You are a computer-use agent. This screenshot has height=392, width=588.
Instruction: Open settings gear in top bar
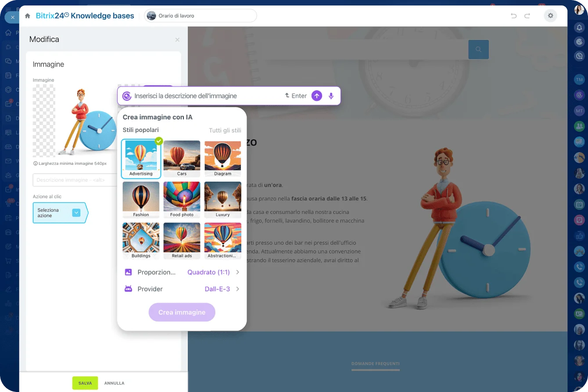tap(550, 16)
